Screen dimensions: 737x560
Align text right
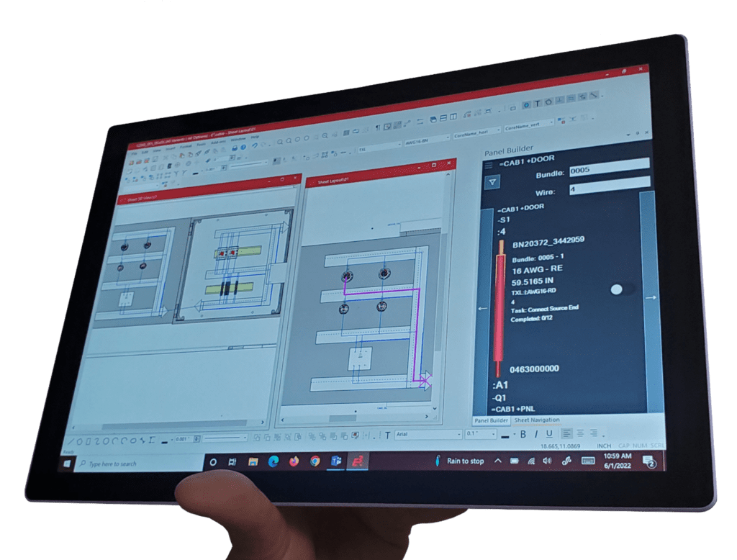pyautogui.click(x=594, y=433)
